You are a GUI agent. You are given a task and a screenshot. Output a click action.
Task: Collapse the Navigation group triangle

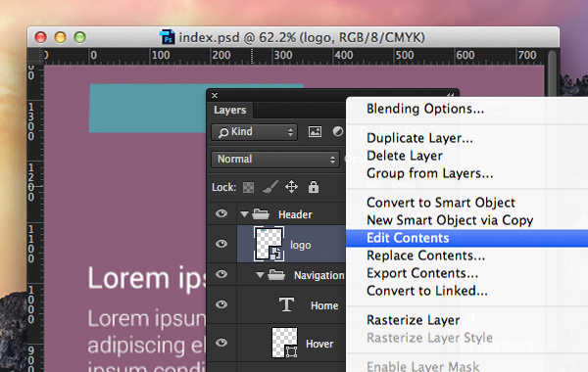pyautogui.click(x=260, y=275)
